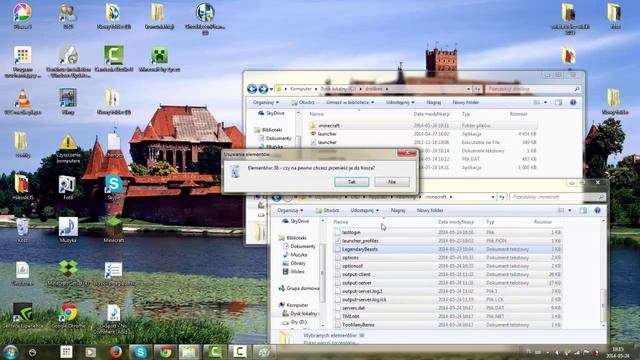Open help in upper Explorer window
The height and width of the screenshot is (360, 640).
[573, 102]
